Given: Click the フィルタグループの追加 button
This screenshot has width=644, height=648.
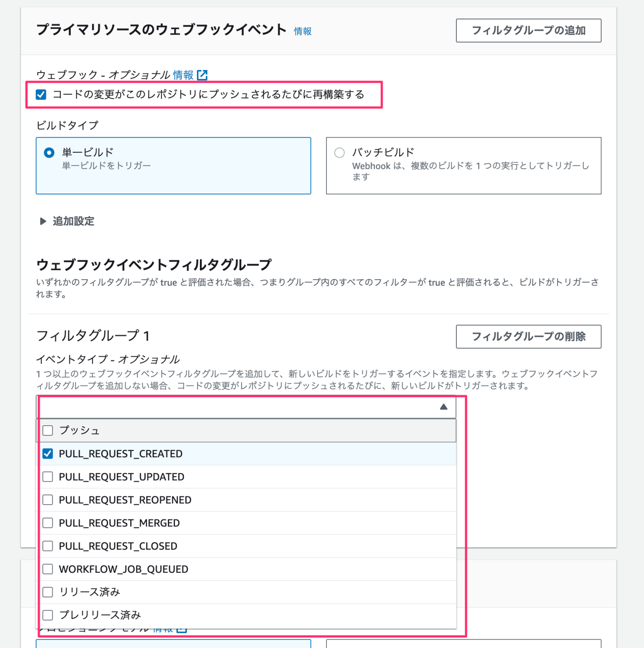Looking at the screenshot, I should click(x=528, y=30).
